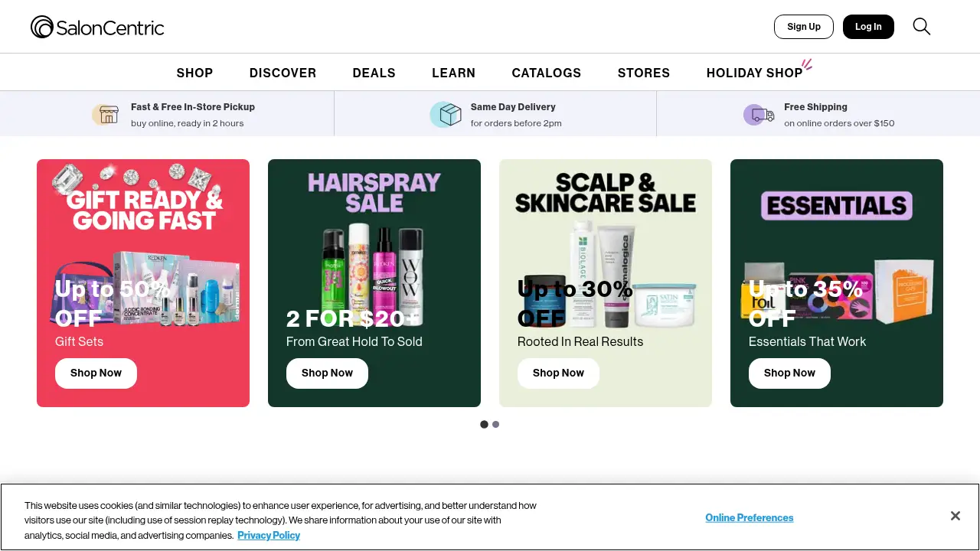Shop Now for Scalp & Skincare Sale
980x551 pixels.
click(558, 373)
